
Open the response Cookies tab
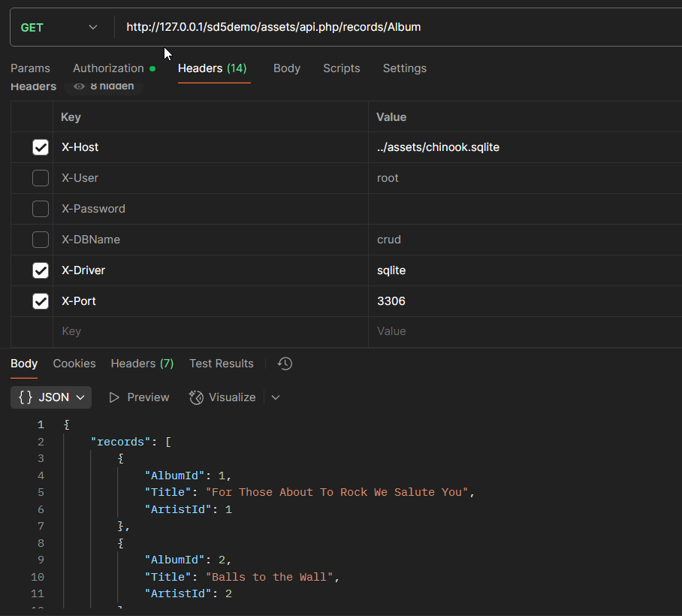tap(74, 364)
